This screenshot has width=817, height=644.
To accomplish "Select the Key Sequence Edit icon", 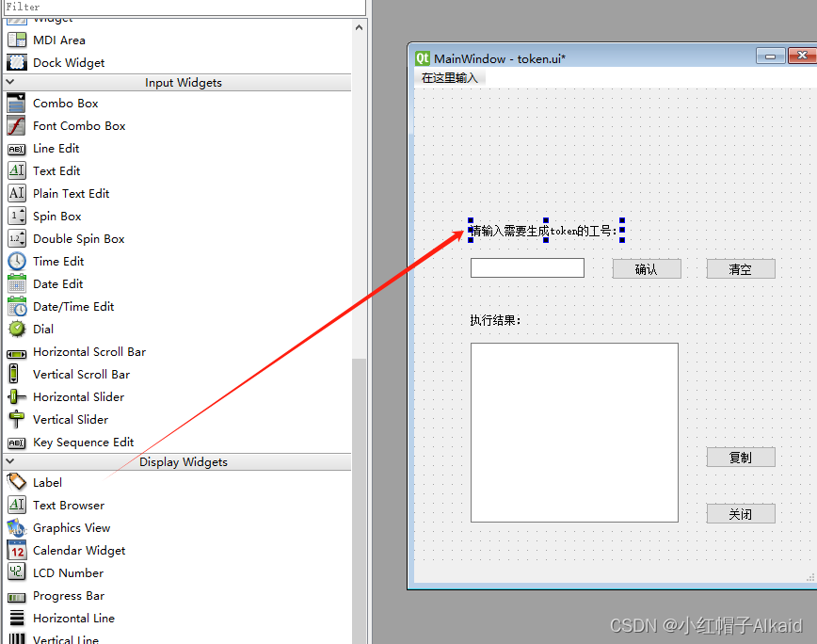I will (17, 443).
